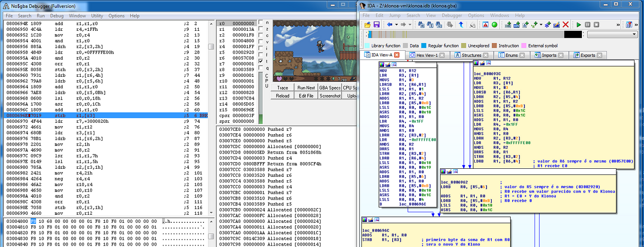Screen dimensions: 644x247
Task: Toggle the 'n' CPU flag checkbox
Action: coord(261,22)
